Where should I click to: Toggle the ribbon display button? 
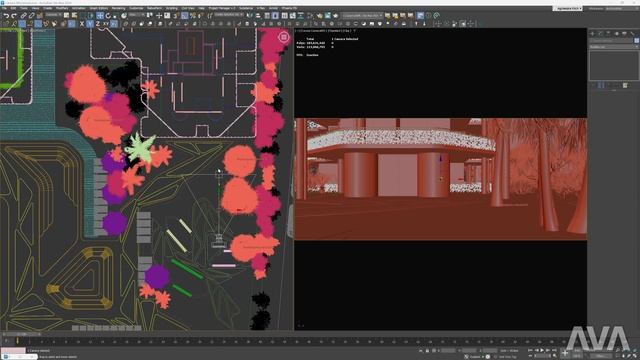tap(284, 16)
